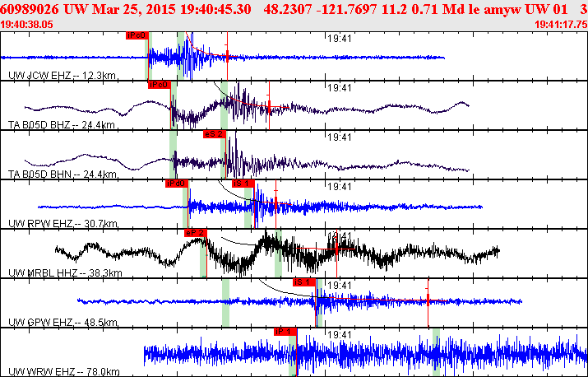Click the UW GPW EHZ station label
The image size is (588, 377).
(x=63, y=323)
